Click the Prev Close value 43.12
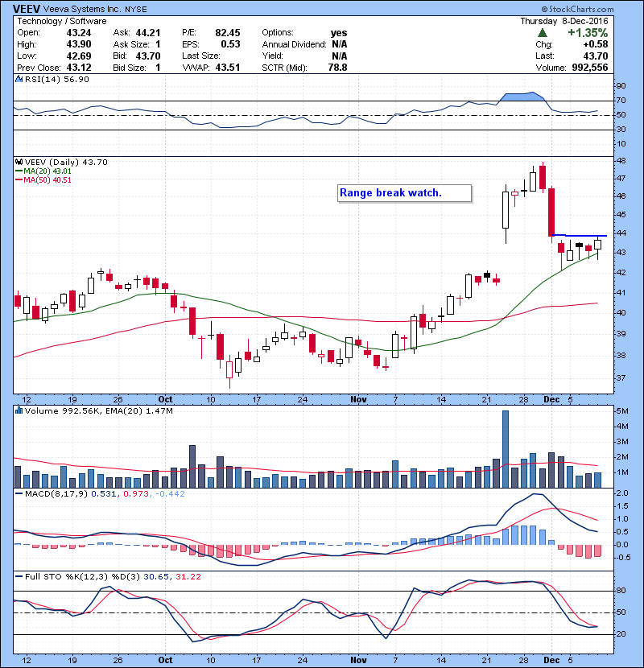The image size is (644, 668). (x=79, y=68)
